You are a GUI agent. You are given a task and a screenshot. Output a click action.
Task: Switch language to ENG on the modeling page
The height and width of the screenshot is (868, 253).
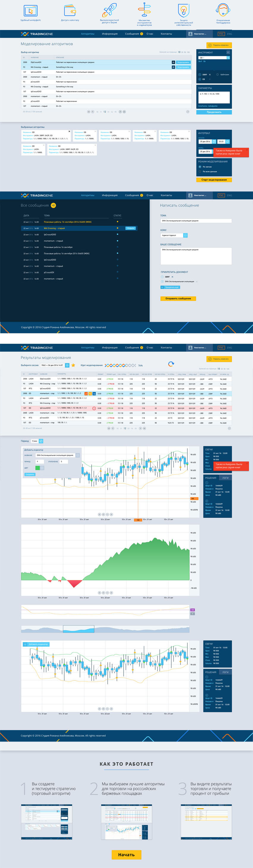(230, 34)
